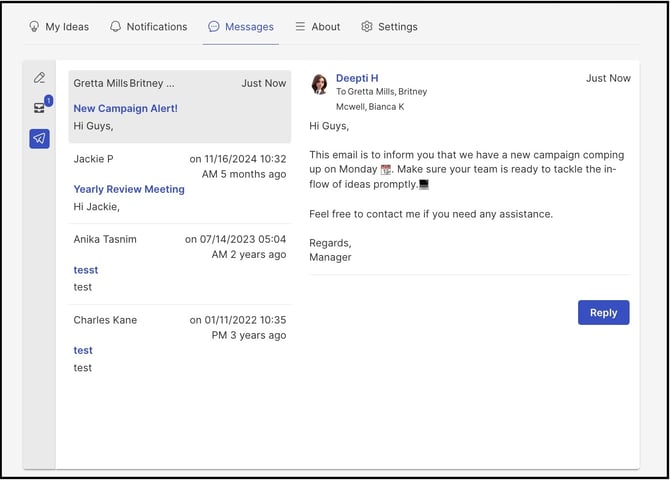
Task: Click the compose message pencil icon
Action: [39, 77]
